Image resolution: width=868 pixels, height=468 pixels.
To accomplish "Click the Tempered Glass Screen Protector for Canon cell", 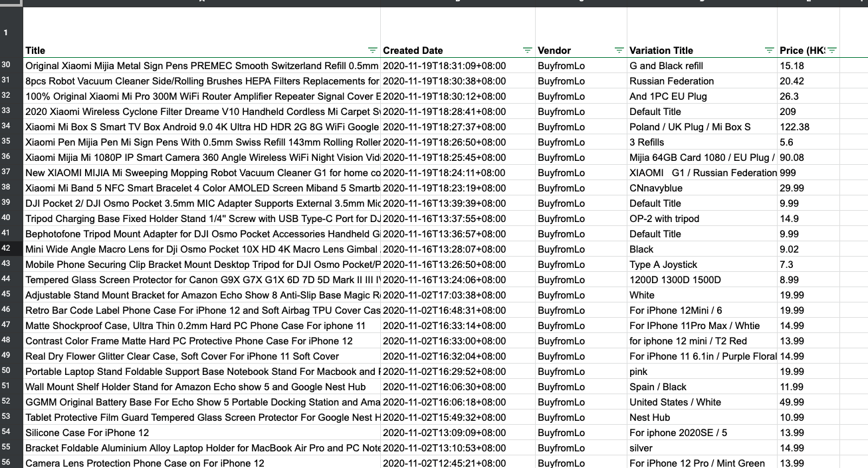I will point(202,280).
